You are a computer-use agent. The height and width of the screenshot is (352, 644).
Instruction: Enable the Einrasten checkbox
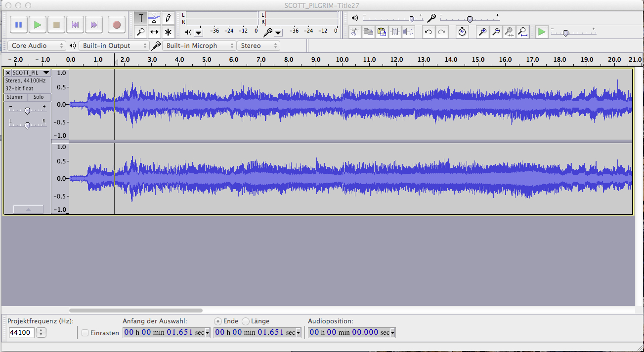85,333
